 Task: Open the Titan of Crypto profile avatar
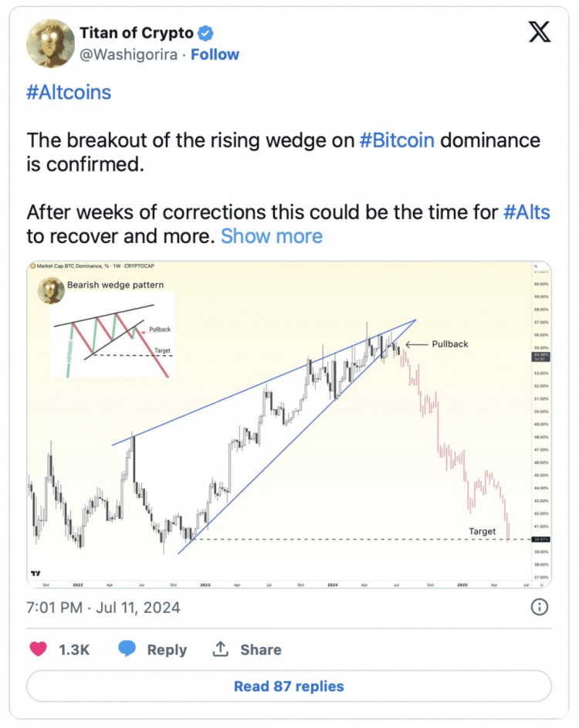coord(50,43)
